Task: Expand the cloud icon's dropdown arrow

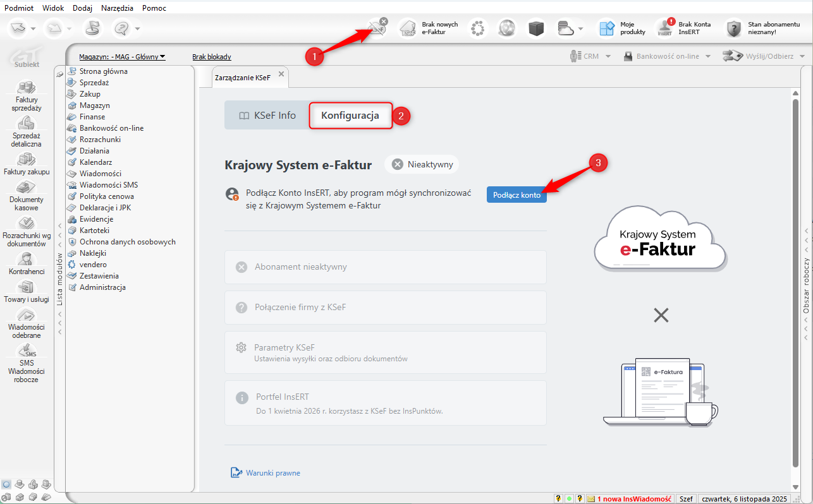Action: pyautogui.click(x=580, y=29)
